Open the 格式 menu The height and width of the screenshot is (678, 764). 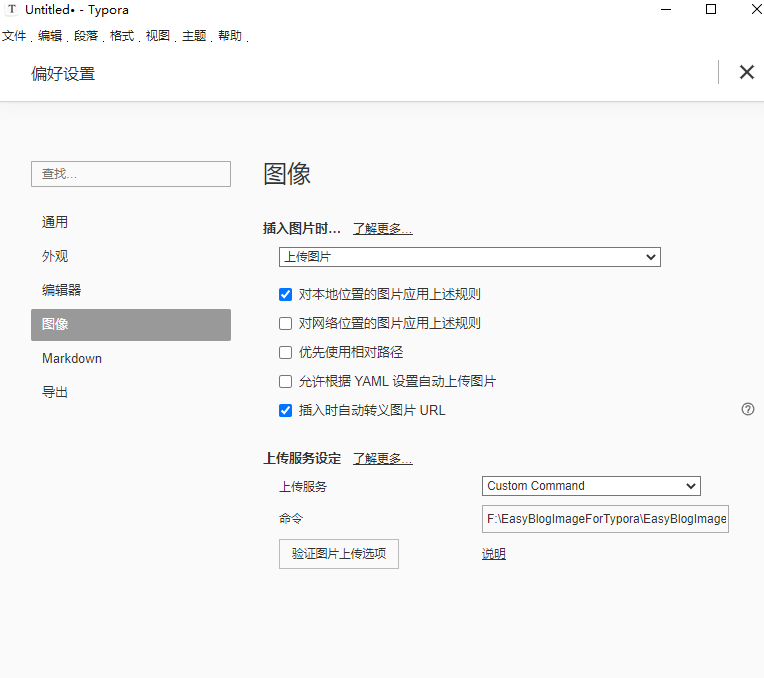(x=122, y=36)
